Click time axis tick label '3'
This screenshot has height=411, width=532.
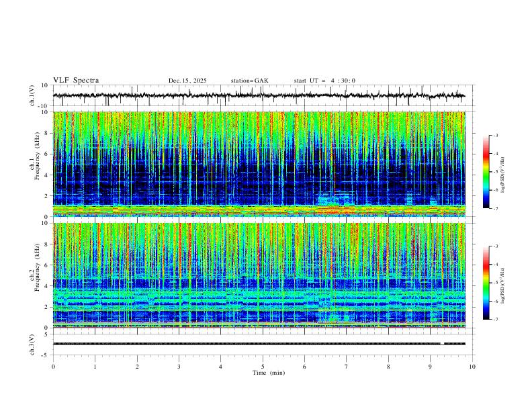[x=179, y=367]
